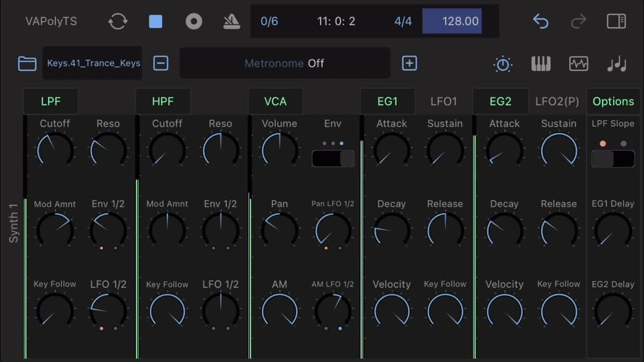Select next item with plus button
The height and width of the screenshot is (362, 644).
coord(410,63)
